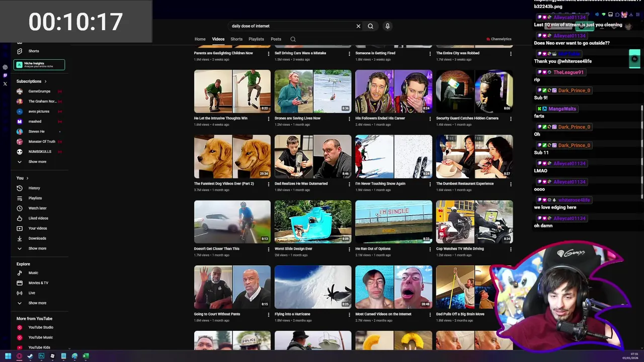This screenshot has height=362, width=644.
Task: Open Going to Court Without Pants title
Action: tap(217, 314)
